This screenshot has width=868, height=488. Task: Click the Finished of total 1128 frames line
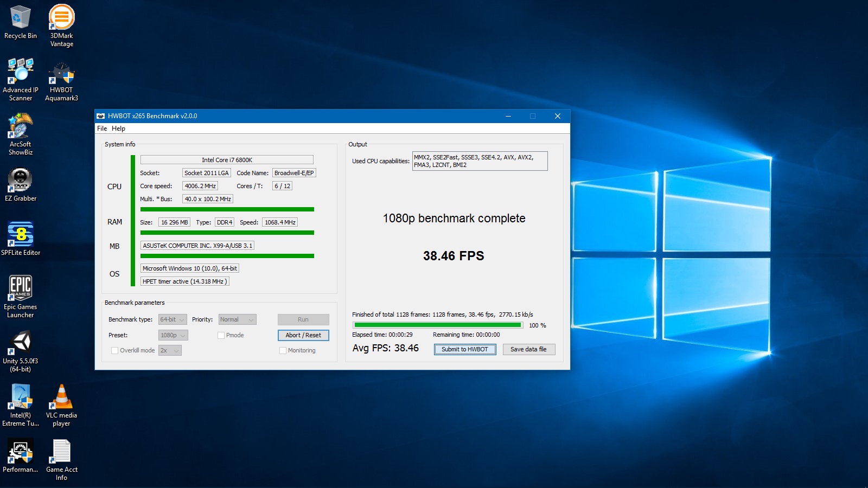(x=443, y=314)
